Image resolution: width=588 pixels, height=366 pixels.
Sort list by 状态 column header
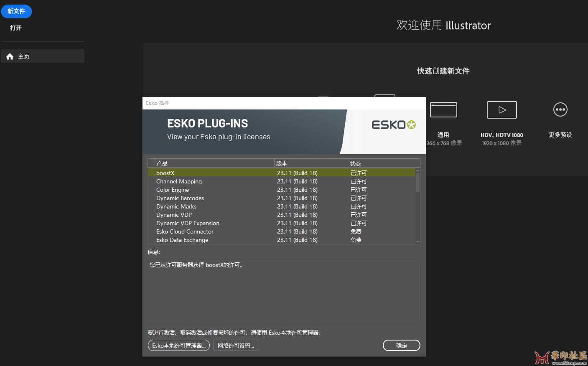(x=384, y=163)
